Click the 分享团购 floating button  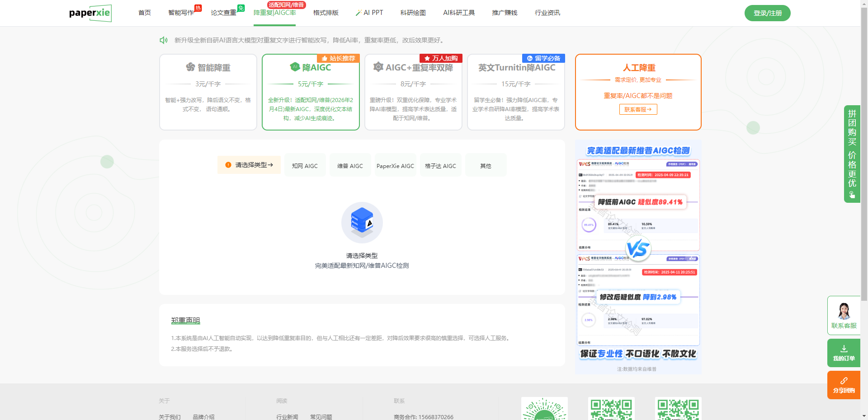pos(844,385)
